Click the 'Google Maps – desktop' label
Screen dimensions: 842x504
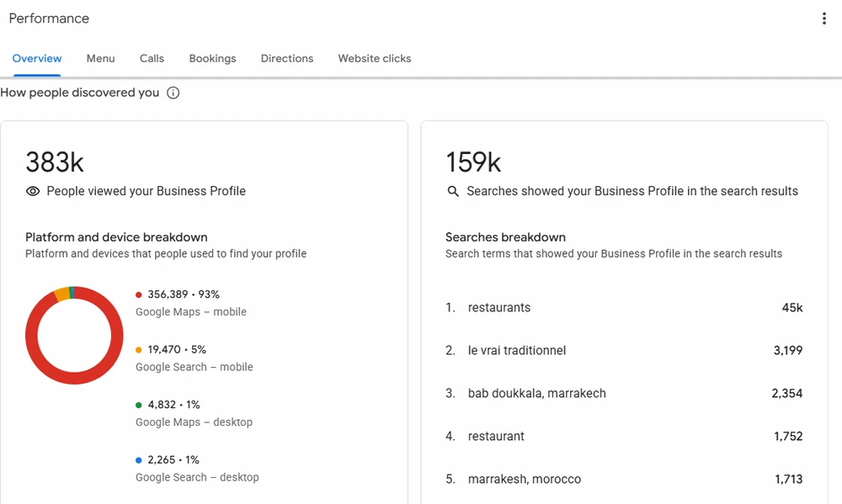pyautogui.click(x=194, y=422)
